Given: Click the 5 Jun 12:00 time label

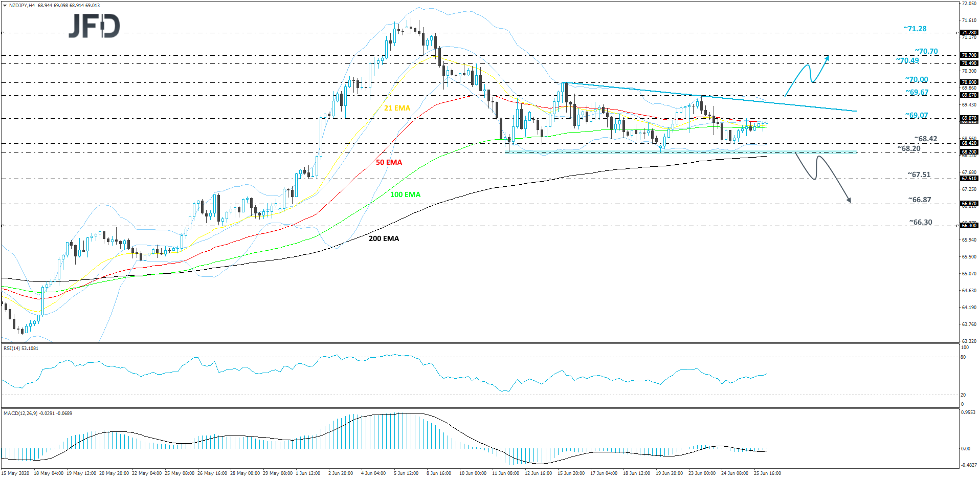Looking at the screenshot, I should pyautogui.click(x=406, y=473).
